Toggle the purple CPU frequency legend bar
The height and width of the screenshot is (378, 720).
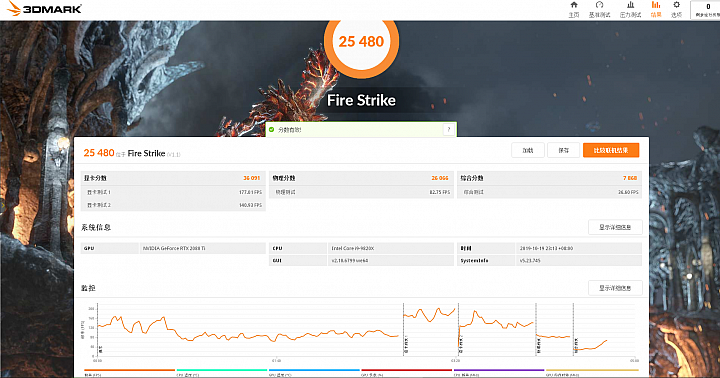click(499, 370)
